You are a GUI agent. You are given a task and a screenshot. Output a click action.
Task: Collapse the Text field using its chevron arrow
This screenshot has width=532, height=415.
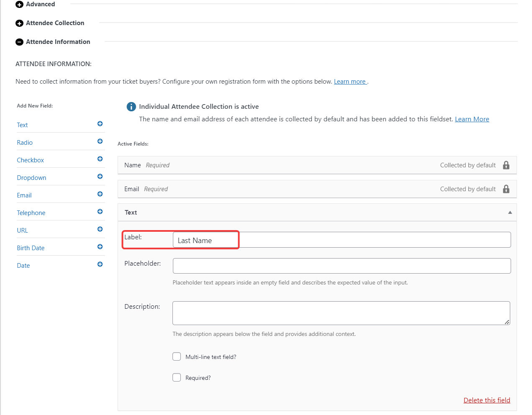(x=510, y=212)
